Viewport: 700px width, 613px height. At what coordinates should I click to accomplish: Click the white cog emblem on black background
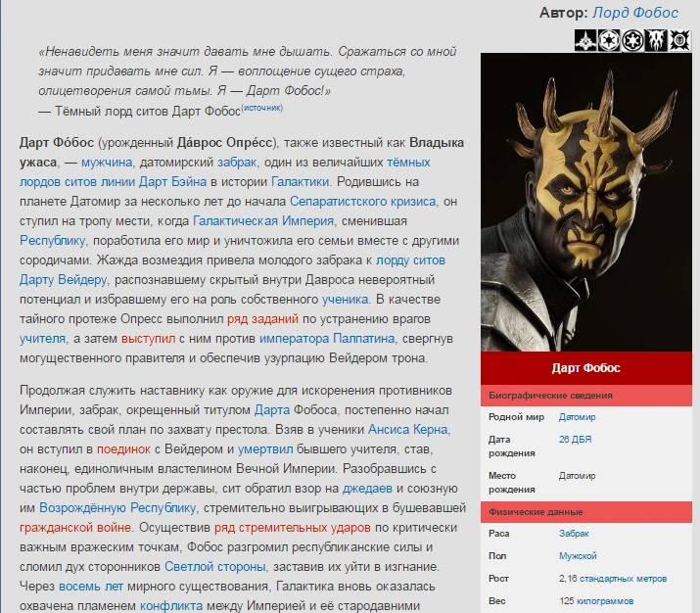point(609,40)
